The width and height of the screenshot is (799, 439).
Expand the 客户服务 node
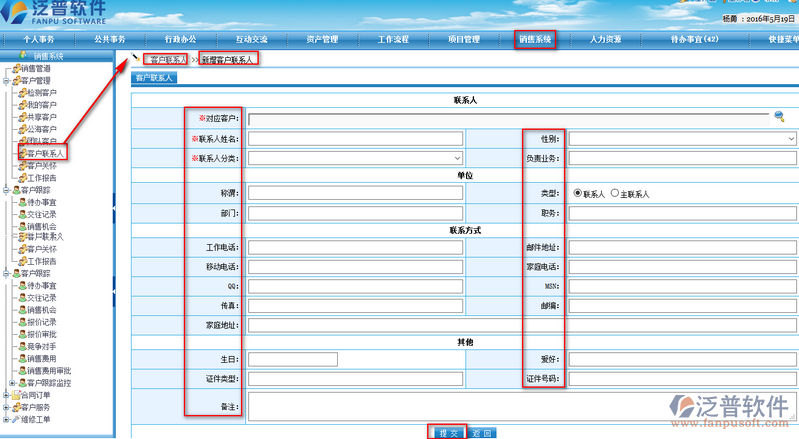[x=6, y=407]
